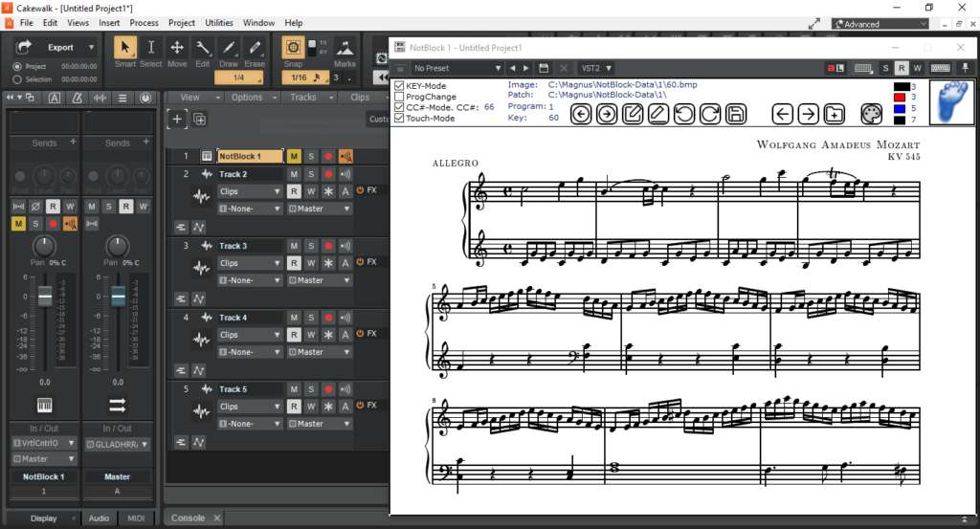Image resolution: width=980 pixels, height=529 pixels.
Task: Open Track 3 -None- input dropdown
Action: [x=250, y=280]
